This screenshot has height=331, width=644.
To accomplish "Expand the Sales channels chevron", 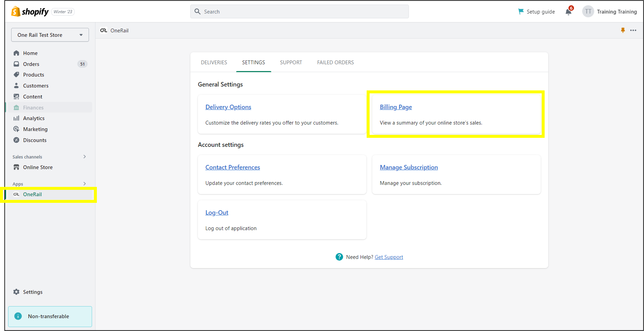I will [x=84, y=157].
